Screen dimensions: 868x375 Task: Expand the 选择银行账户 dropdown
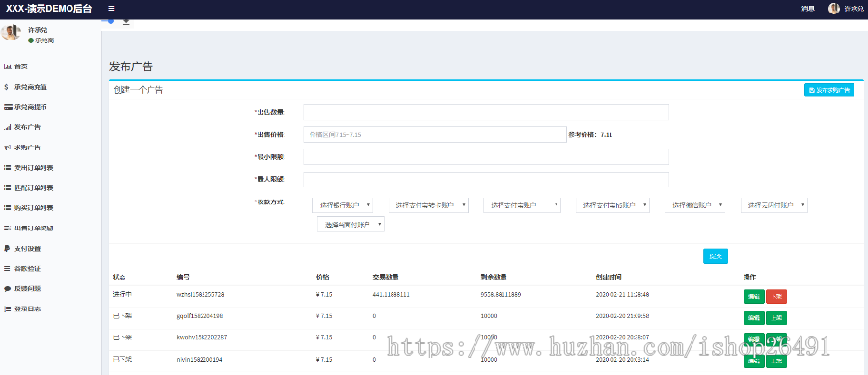click(343, 205)
